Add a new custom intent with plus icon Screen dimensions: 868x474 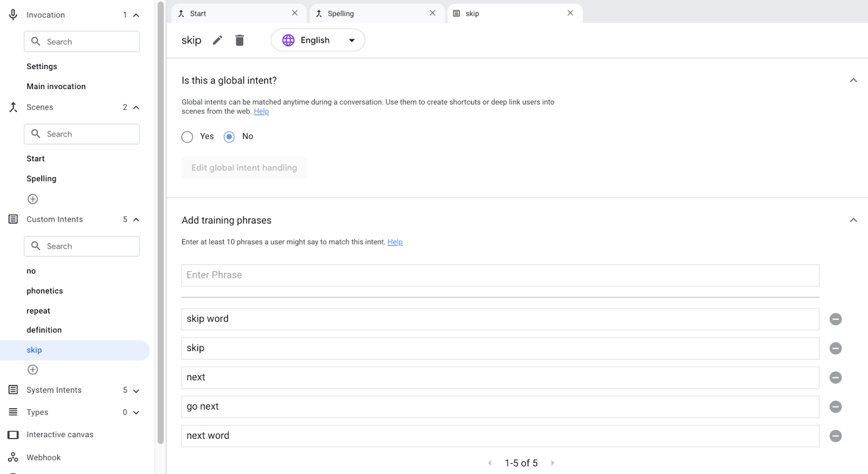click(33, 370)
